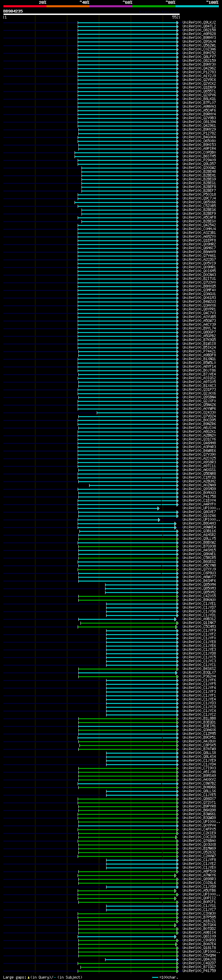This screenshot has height=980, width=222.
Task: Click hit label UniRef100_Q56ZW1
Action: click(199, 45)
